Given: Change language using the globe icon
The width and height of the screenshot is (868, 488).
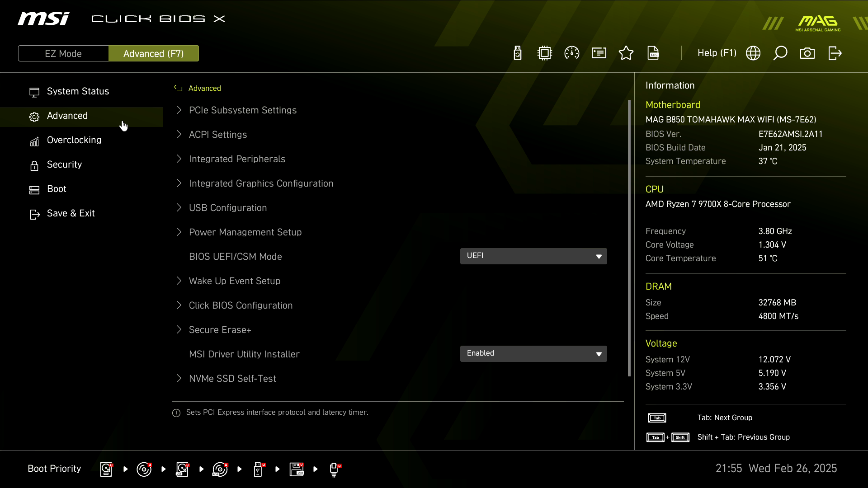Looking at the screenshot, I should (x=753, y=53).
